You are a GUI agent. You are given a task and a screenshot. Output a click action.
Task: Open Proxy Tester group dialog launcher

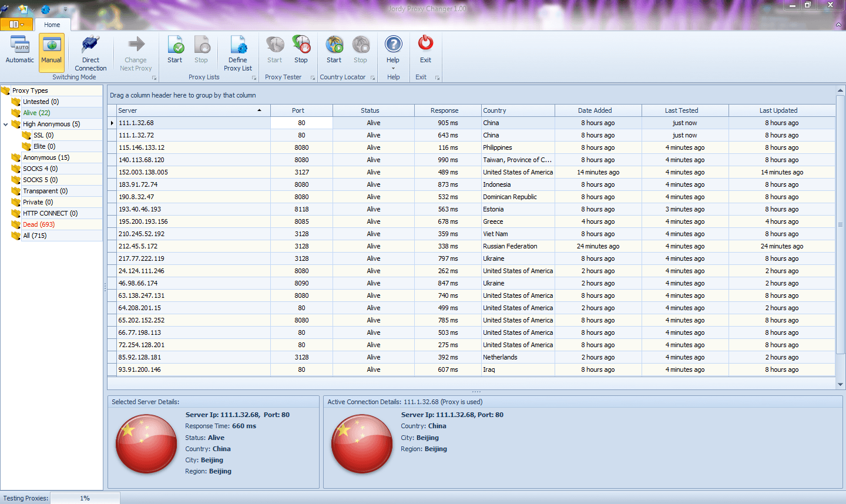tap(313, 78)
